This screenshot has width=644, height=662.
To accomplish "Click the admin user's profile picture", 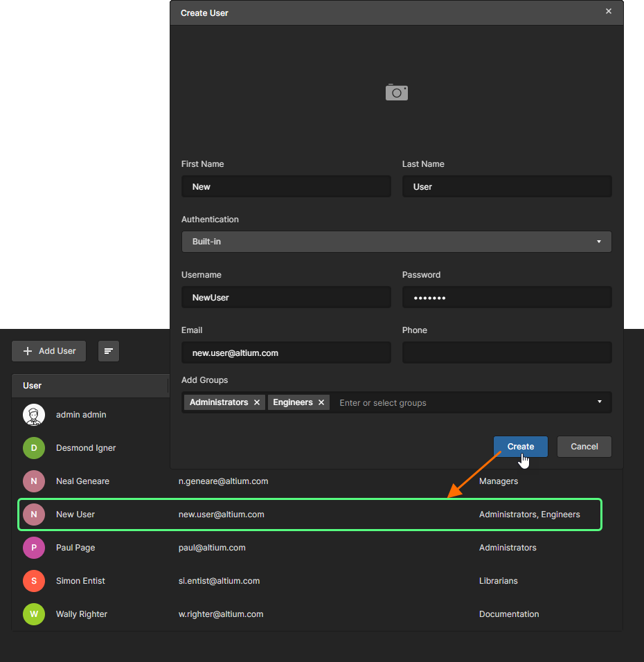I will [34, 415].
